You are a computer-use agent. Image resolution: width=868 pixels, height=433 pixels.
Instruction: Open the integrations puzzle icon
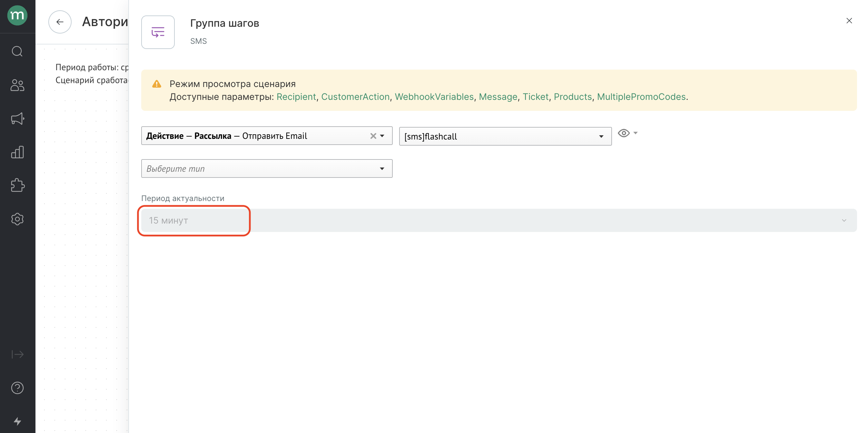17,185
